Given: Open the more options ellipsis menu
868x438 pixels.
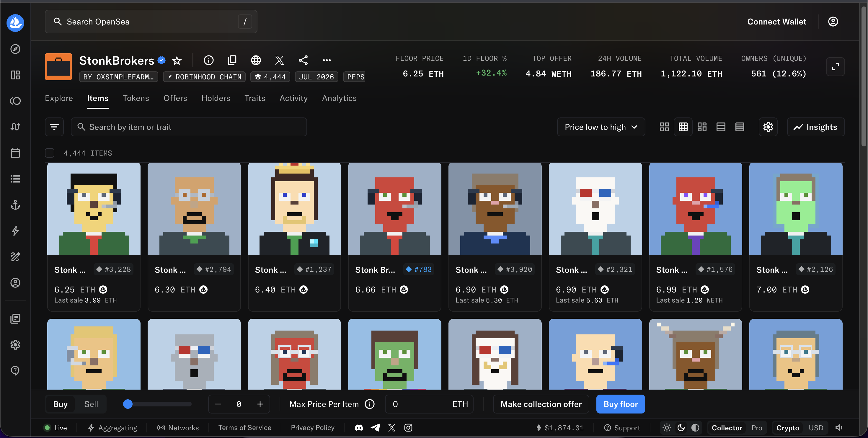Looking at the screenshot, I should coord(327,60).
